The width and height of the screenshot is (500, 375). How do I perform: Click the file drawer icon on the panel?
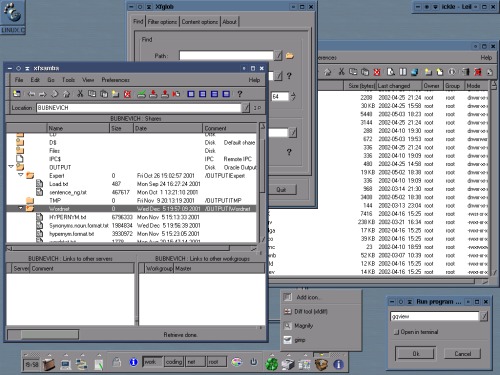pyautogui.click(x=49, y=364)
